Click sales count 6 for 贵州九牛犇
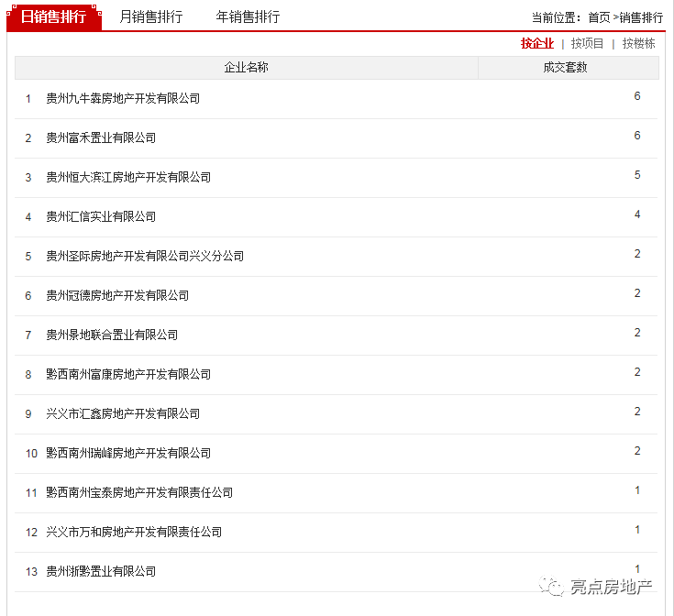 pyautogui.click(x=637, y=96)
